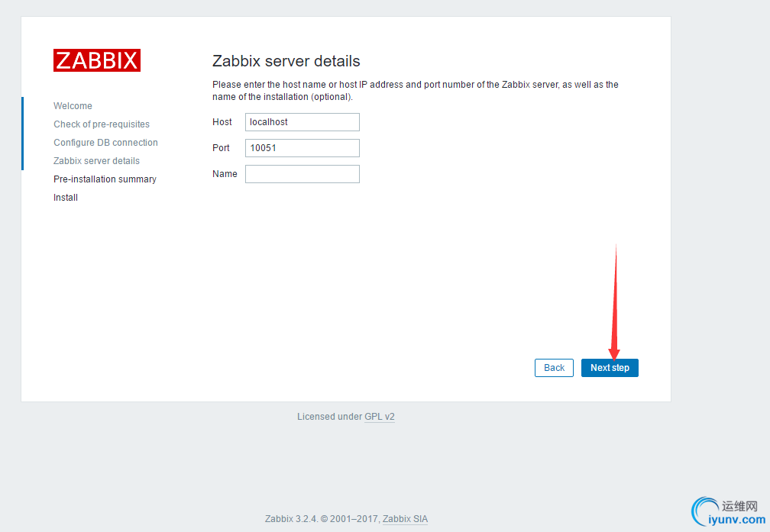
Task: Click the 'Please enter the host name' instructions
Action: click(x=416, y=91)
